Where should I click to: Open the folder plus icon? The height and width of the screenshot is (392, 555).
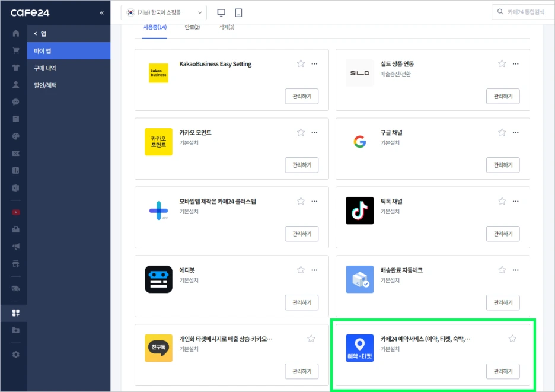click(15, 330)
